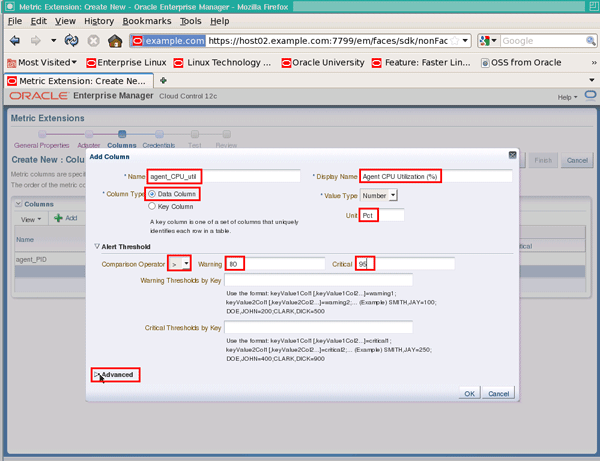The height and width of the screenshot is (461, 600).
Task: Click the Stop loading icon
Action: point(93,41)
